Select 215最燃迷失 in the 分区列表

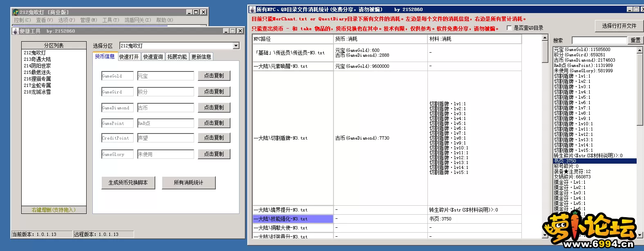pyautogui.click(x=37, y=72)
